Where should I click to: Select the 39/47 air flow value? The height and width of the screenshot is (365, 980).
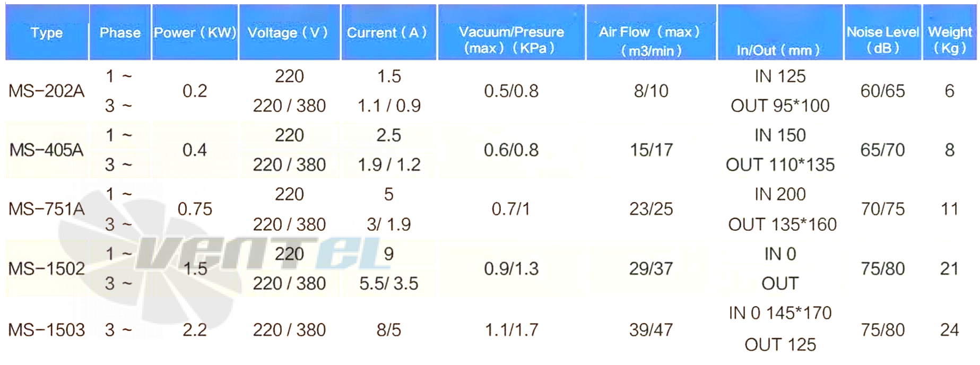click(x=651, y=330)
